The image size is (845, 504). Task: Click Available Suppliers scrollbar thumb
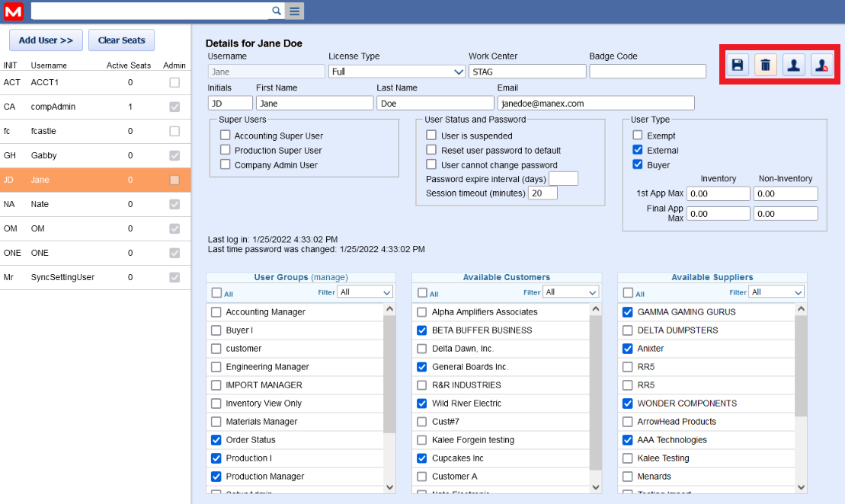(x=801, y=365)
